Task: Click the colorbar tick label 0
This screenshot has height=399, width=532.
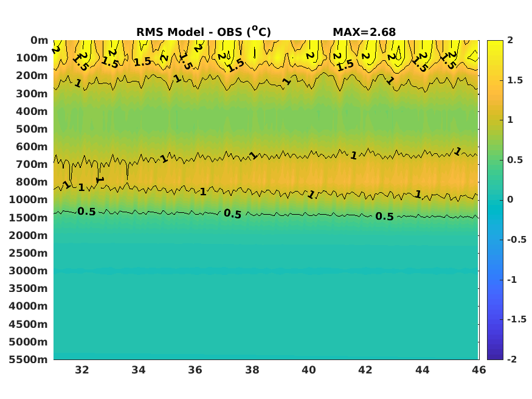Action: [510, 199]
